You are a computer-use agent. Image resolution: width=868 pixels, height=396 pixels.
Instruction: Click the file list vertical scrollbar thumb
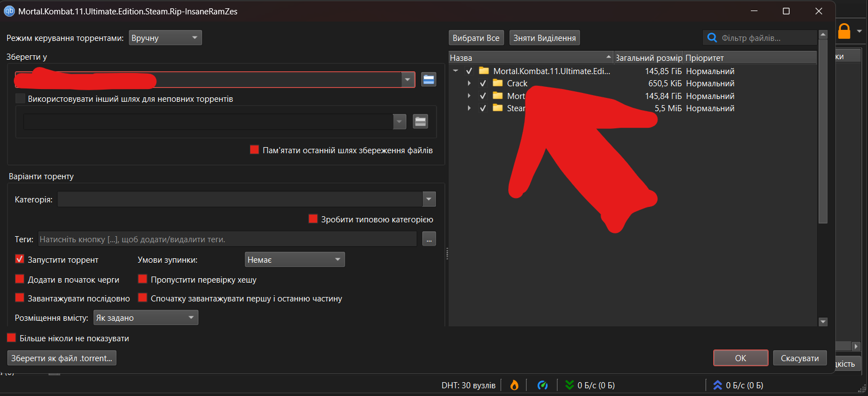(x=823, y=131)
